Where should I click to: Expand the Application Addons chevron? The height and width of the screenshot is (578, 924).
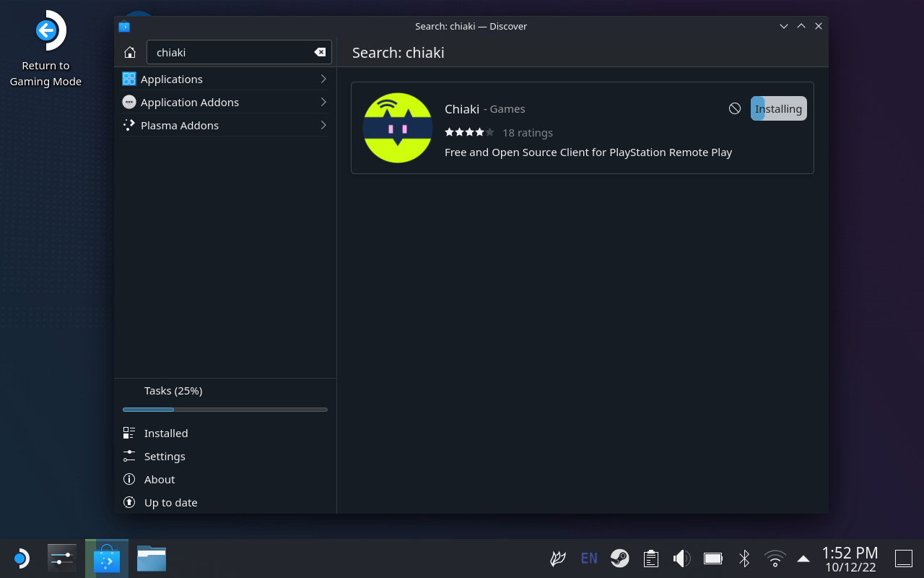(323, 102)
